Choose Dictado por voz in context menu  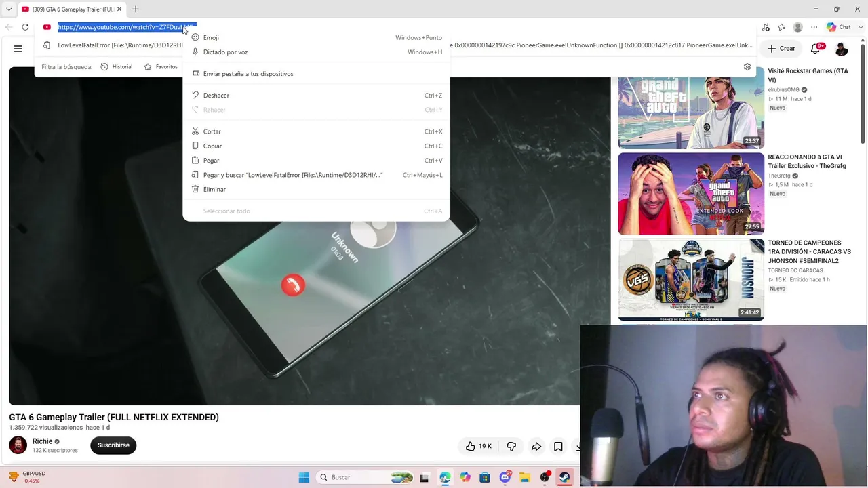(316, 52)
